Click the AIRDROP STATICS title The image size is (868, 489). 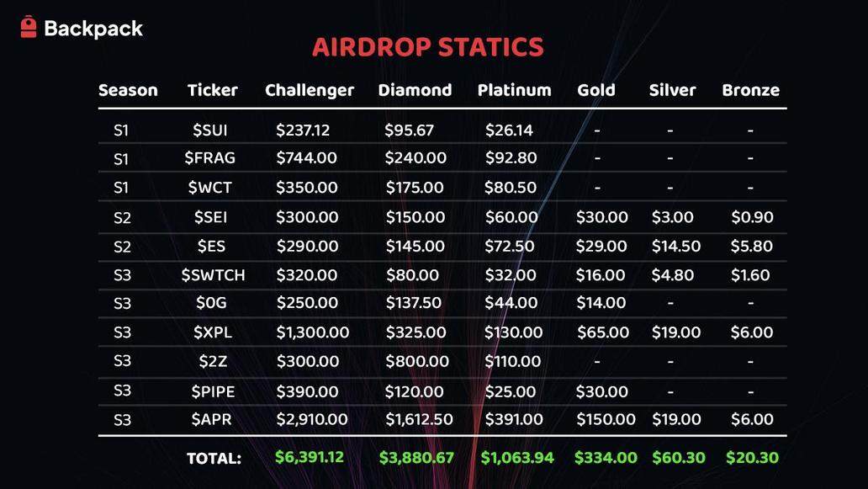tap(427, 47)
